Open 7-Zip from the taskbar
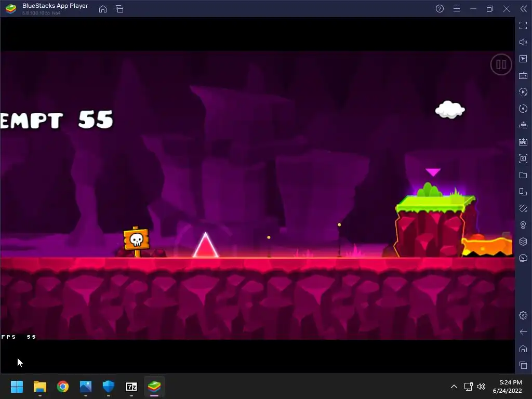Image resolution: width=532 pixels, height=399 pixels. 131,387
